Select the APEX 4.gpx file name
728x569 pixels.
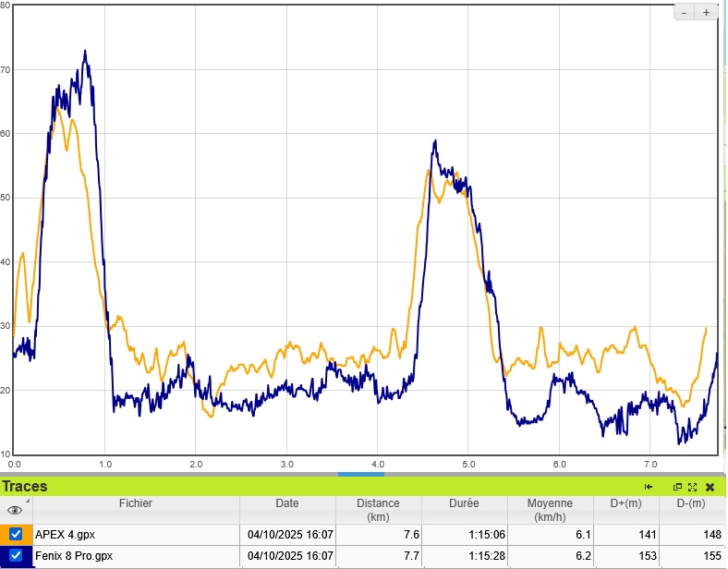(x=67, y=534)
